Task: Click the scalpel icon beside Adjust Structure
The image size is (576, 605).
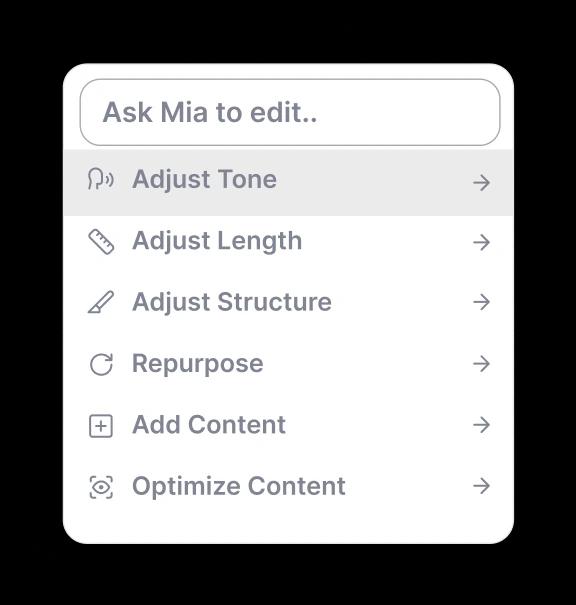Action: pos(101,302)
